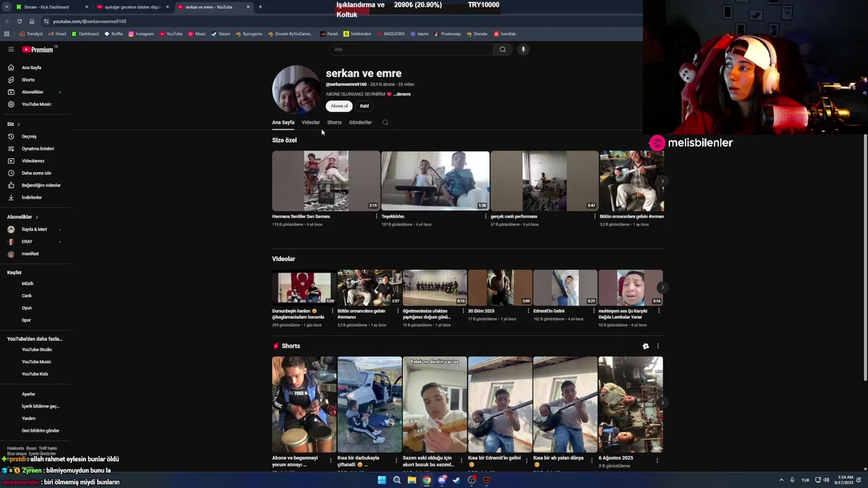
Task: Show next Shorts in the carousel
Action: (x=663, y=403)
